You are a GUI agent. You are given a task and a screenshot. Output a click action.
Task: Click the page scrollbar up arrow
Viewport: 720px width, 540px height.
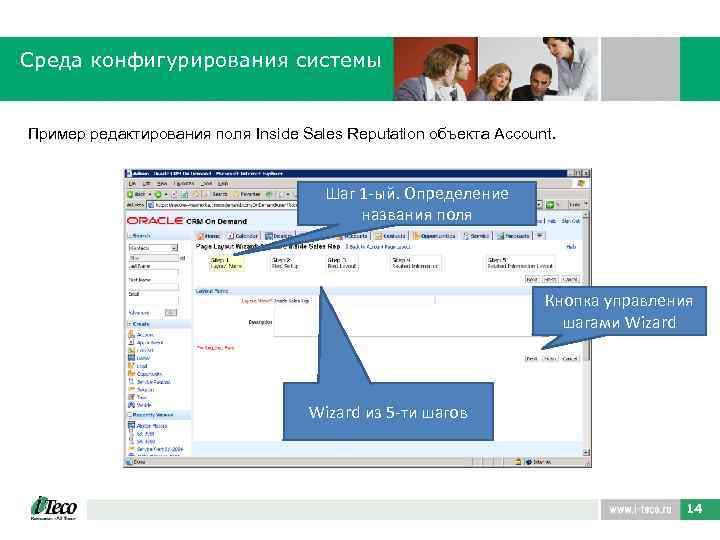[x=586, y=215]
